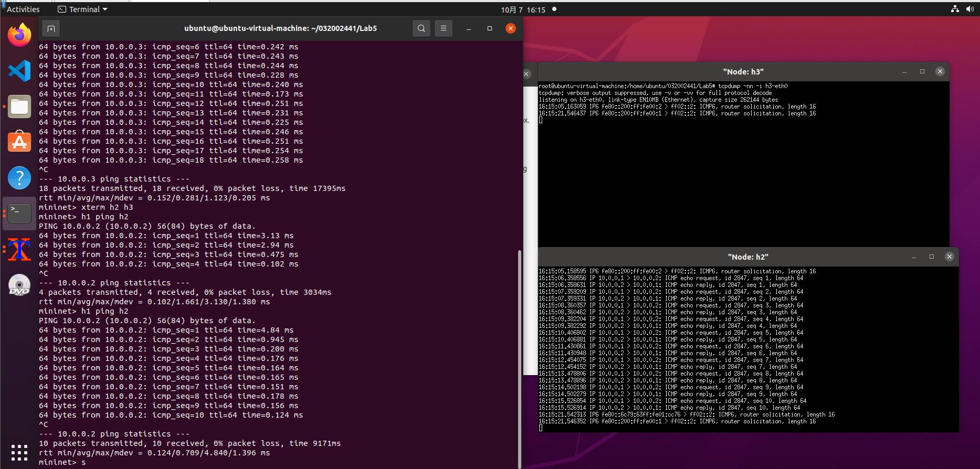Click the tcpdump -nn -i h3-eth0 command line
Screen dimensions: 980x469
(x=663, y=86)
